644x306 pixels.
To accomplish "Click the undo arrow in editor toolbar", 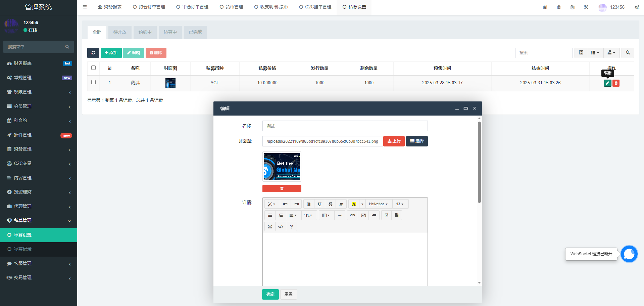I will [x=285, y=204].
